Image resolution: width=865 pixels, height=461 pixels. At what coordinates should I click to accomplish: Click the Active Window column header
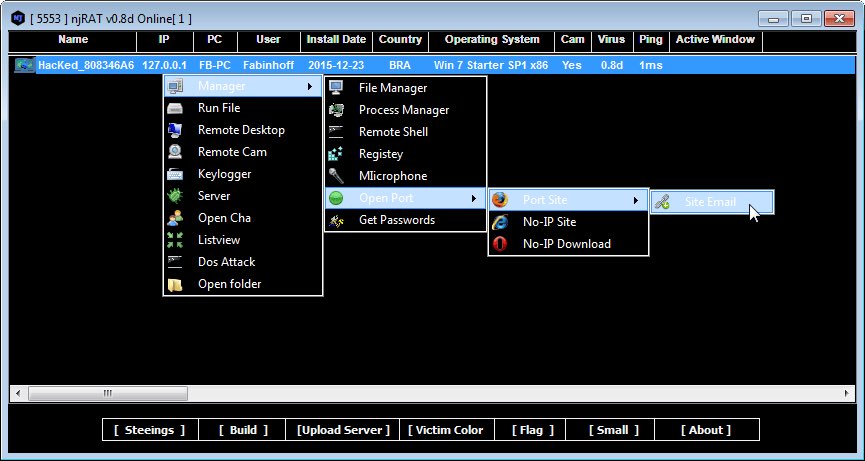(716, 40)
